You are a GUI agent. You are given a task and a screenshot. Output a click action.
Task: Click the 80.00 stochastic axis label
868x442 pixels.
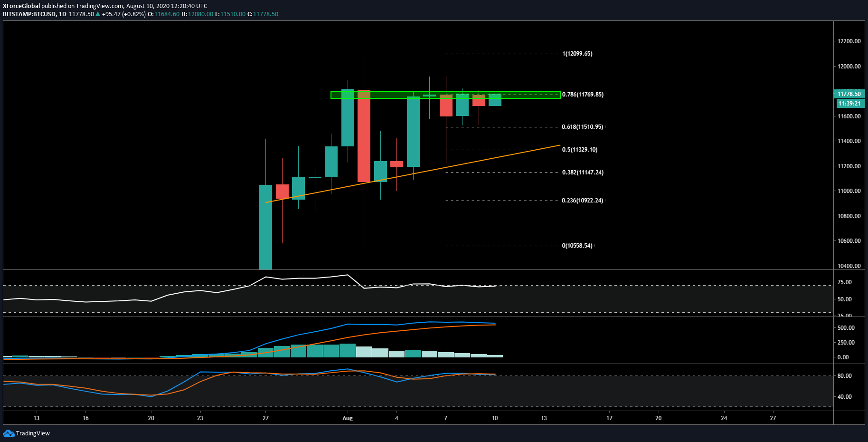pyautogui.click(x=845, y=376)
